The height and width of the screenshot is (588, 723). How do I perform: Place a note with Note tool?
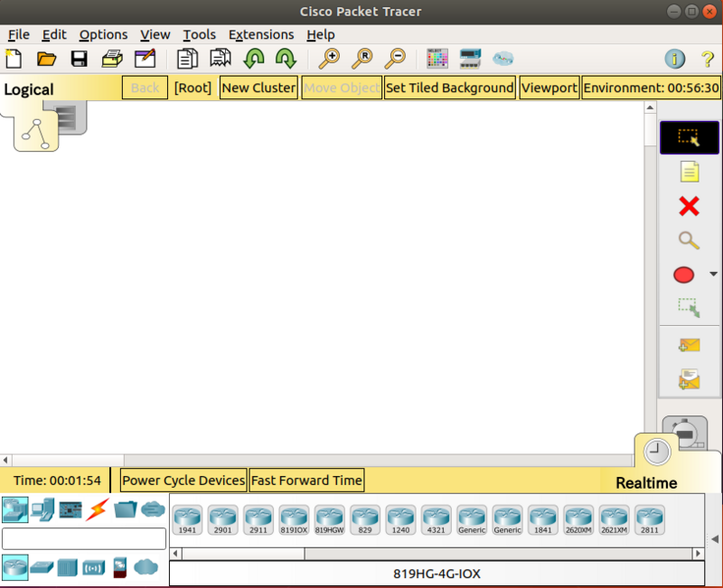690,172
